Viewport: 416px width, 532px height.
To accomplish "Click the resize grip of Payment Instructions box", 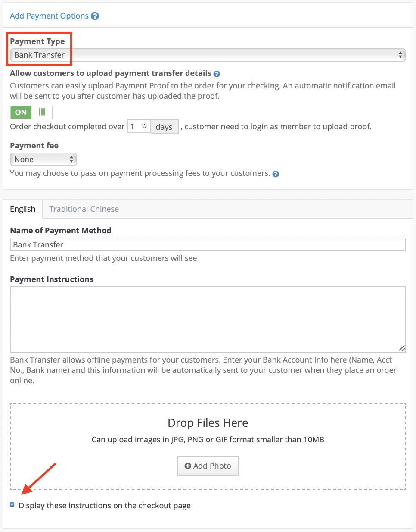I will (x=401, y=348).
